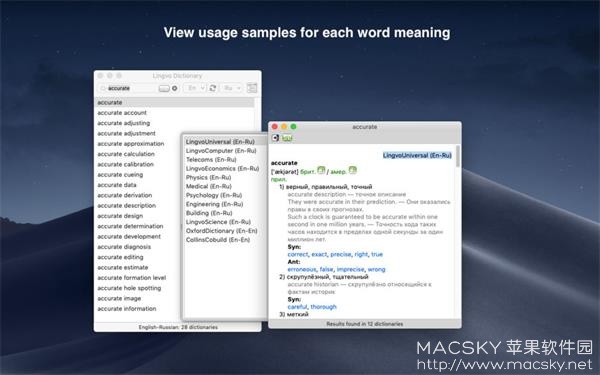Select 'accurate' in the word list

174,102
